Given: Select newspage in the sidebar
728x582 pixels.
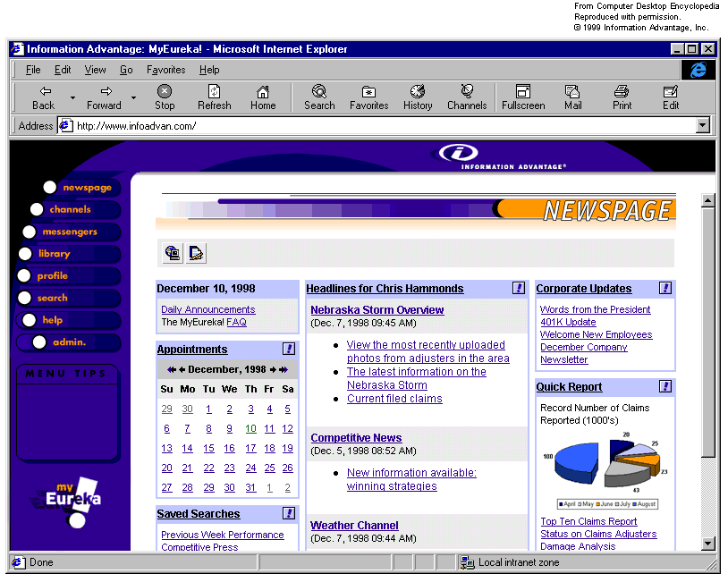Looking at the screenshot, I should [81, 188].
